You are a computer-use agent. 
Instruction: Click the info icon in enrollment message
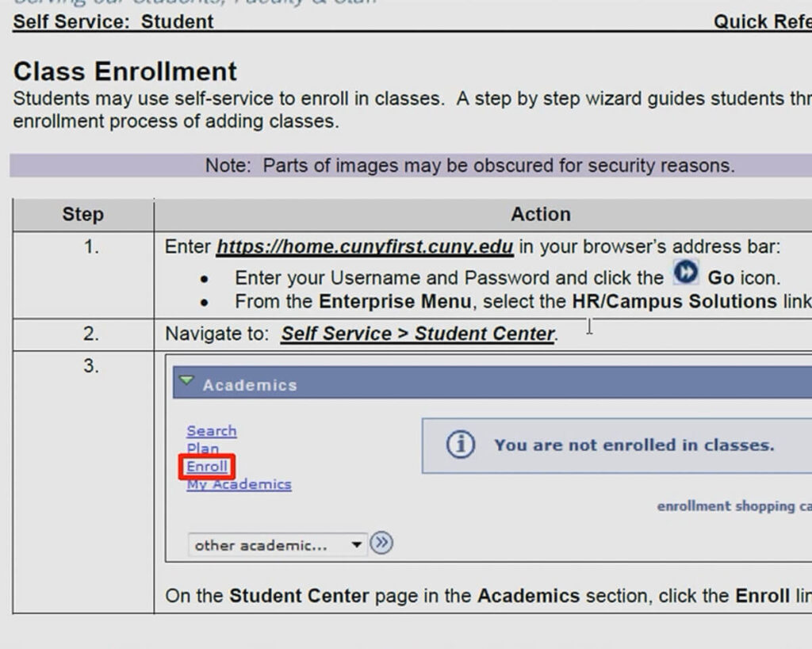(460, 445)
